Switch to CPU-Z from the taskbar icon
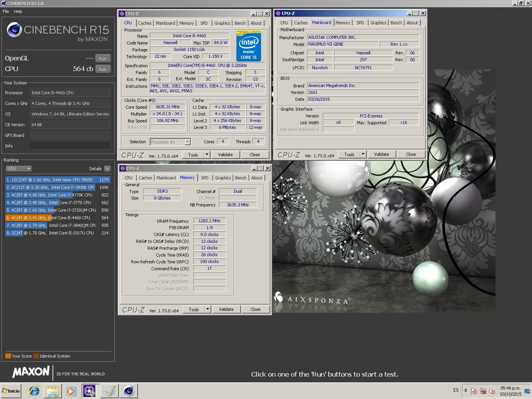This screenshot has height=399, width=532. (x=89, y=391)
